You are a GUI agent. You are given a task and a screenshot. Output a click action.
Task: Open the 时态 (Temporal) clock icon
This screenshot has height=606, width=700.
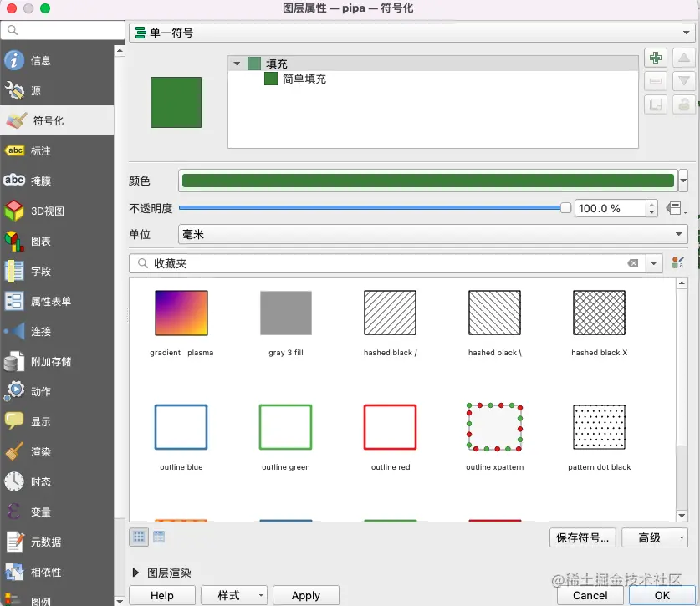point(14,482)
